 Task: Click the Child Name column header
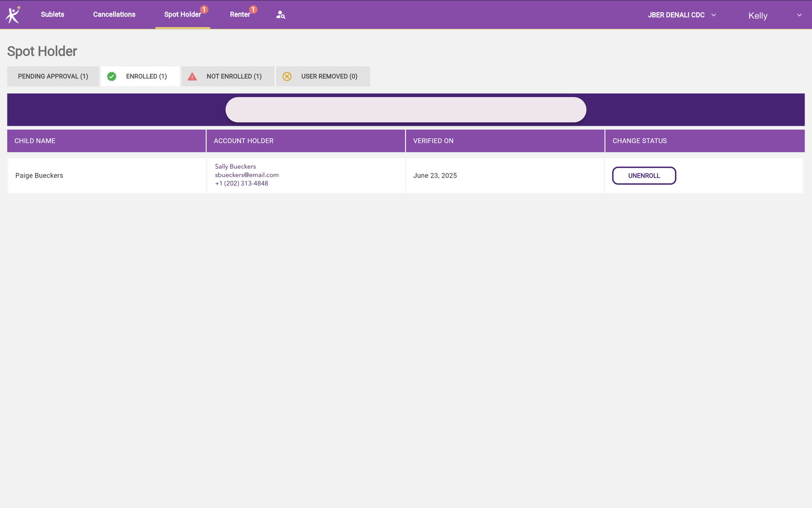coord(106,141)
